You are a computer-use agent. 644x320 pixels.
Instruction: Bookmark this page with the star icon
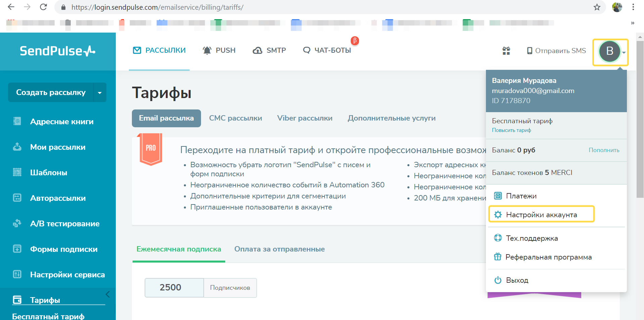[597, 7]
